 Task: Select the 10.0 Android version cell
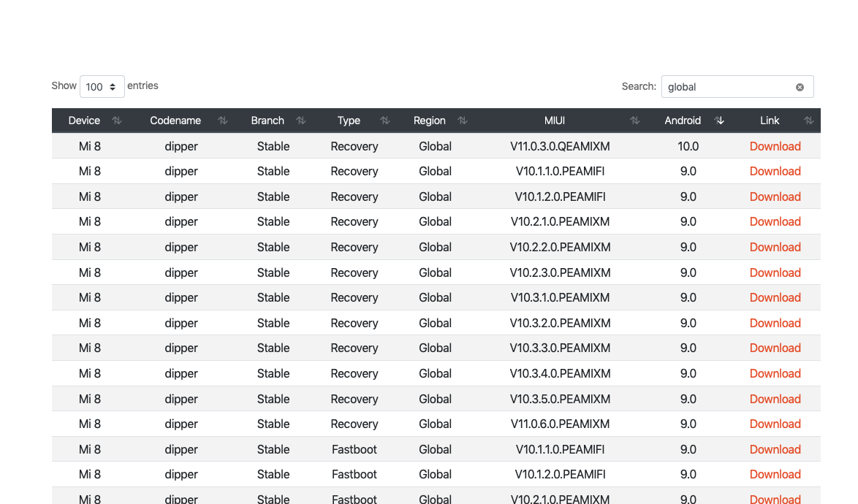(x=688, y=147)
